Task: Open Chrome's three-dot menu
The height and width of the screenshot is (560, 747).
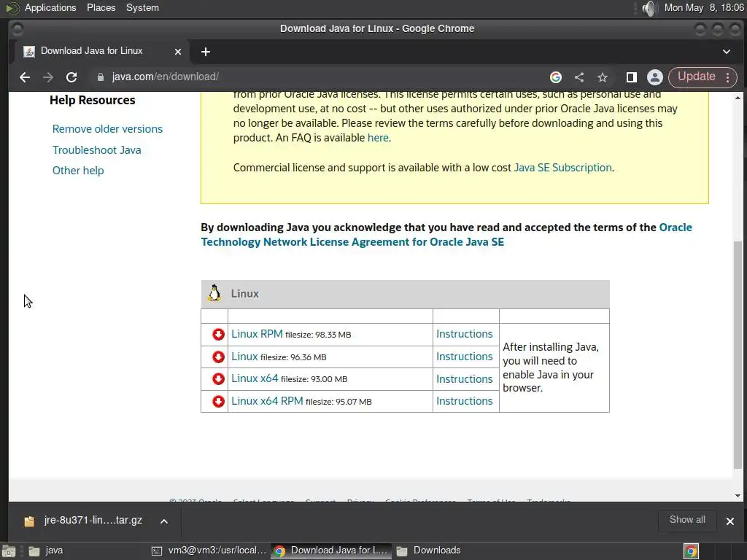Action: click(x=727, y=77)
